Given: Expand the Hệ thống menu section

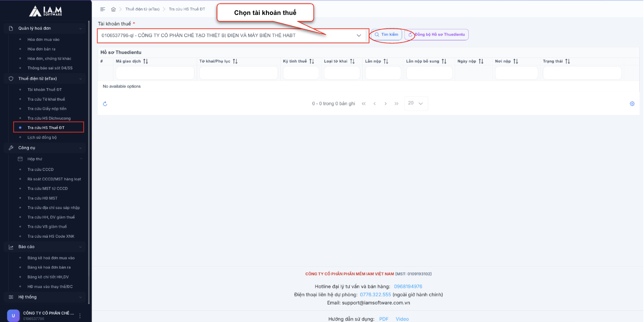Looking at the screenshot, I should click(x=80, y=297).
